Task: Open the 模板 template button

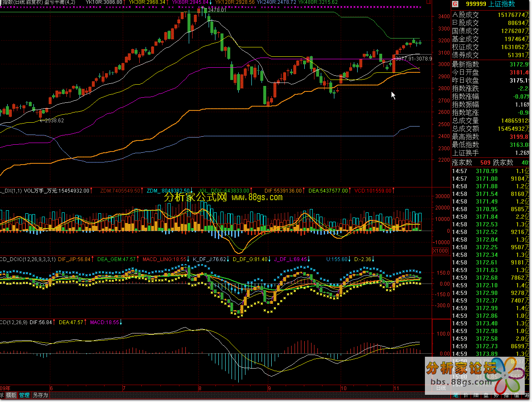Action: (11, 395)
